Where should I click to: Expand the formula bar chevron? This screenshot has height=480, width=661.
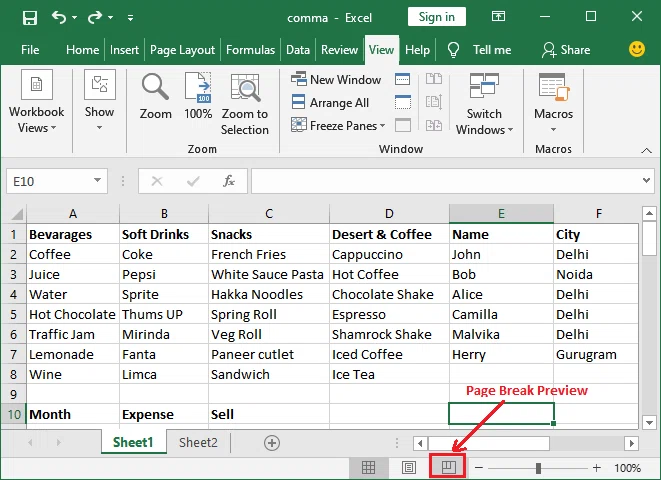pos(646,181)
